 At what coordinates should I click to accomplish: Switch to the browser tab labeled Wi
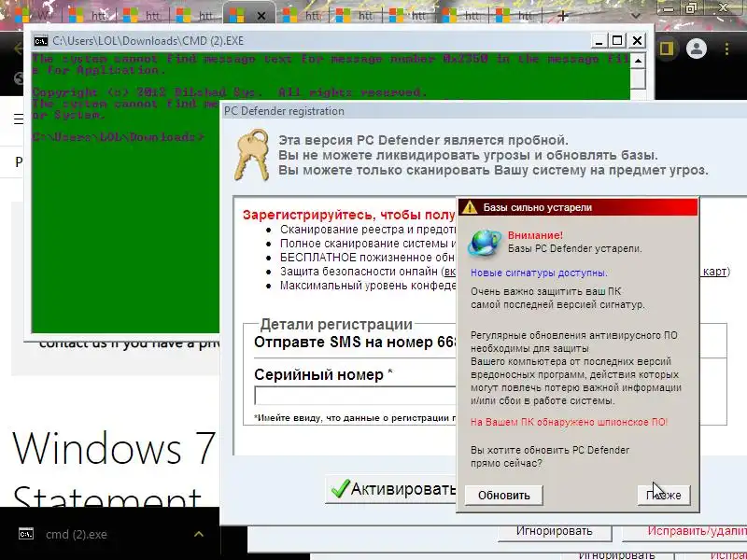pos(36,15)
